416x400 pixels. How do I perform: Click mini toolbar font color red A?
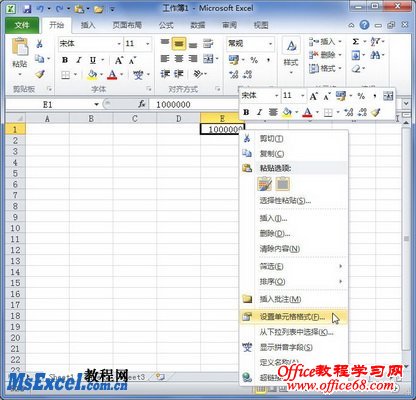(x=307, y=112)
